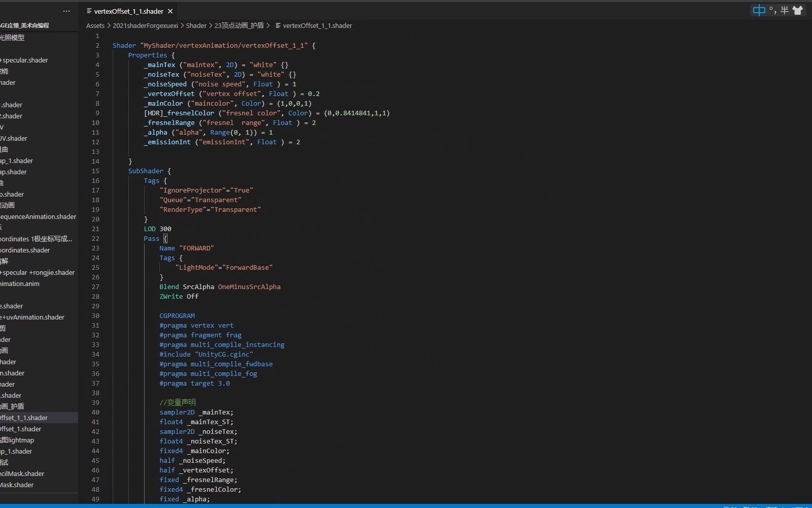This screenshot has height=508, width=812.
Task: Click the "UnityCG.cginc" include string
Action: tap(224, 354)
